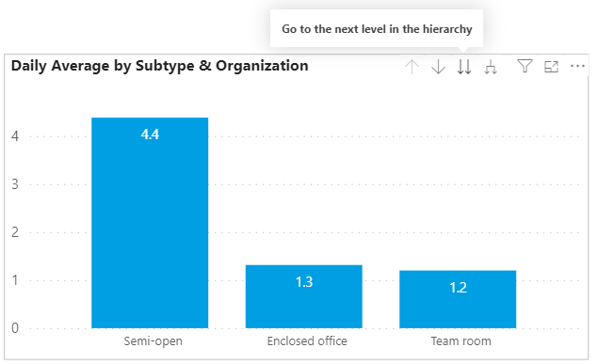598x364 pixels.
Task: Click the Enclosed office axis label
Action: pos(307,340)
